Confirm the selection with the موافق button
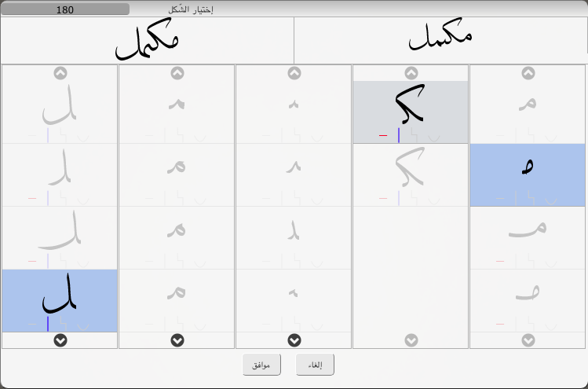588x389 pixels. 261,365
